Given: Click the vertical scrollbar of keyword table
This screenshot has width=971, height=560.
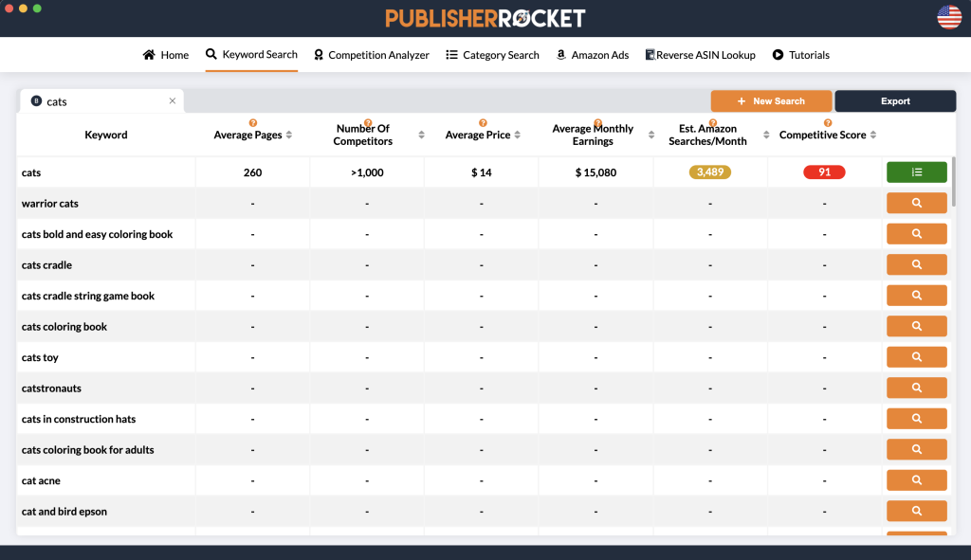Looking at the screenshot, I should tap(954, 180).
